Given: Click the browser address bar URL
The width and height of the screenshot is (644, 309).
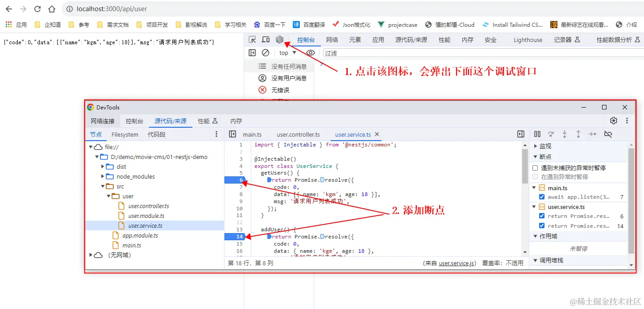Looking at the screenshot, I should [x=112, y=9].
